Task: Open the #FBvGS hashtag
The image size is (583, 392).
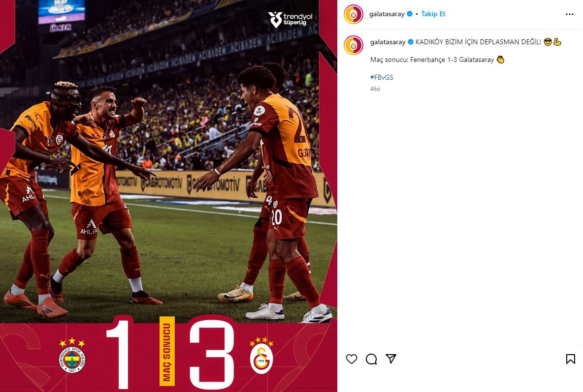Action: click(x=382, y=77)
